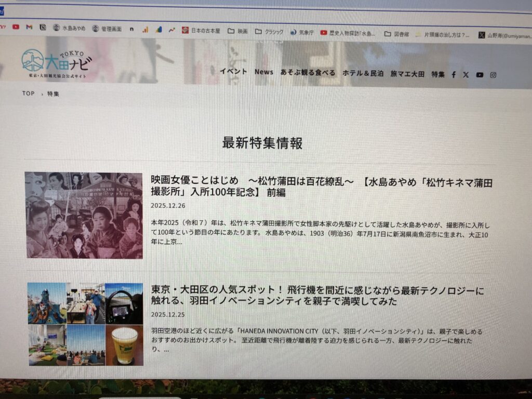Expand the 図書館 bookmark folder
Image resolution: width=532 pixels, height=399 pixels.
(x=396, y=34)
